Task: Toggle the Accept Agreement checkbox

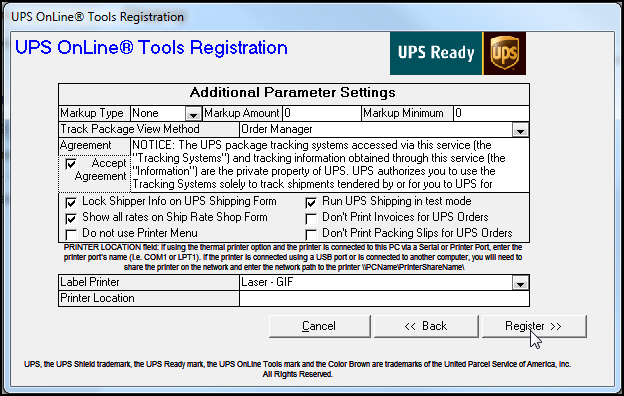Action: tap(71, 164)
